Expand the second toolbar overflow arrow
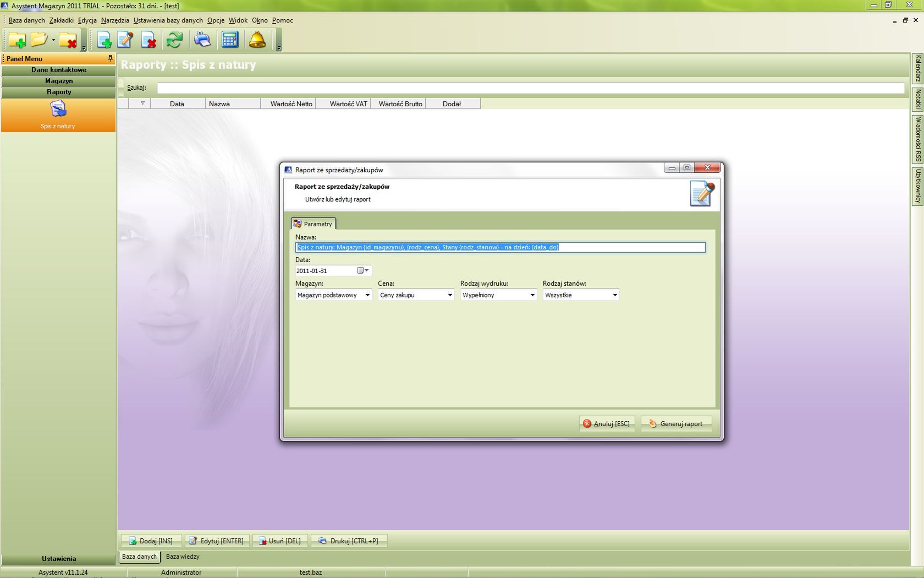This screenshot has height=578, width=924. coord(279,48)
